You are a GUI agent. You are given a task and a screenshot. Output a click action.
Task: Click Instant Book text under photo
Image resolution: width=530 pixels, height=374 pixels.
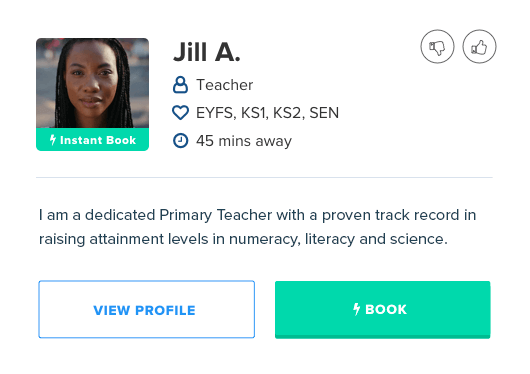[98, 140]
